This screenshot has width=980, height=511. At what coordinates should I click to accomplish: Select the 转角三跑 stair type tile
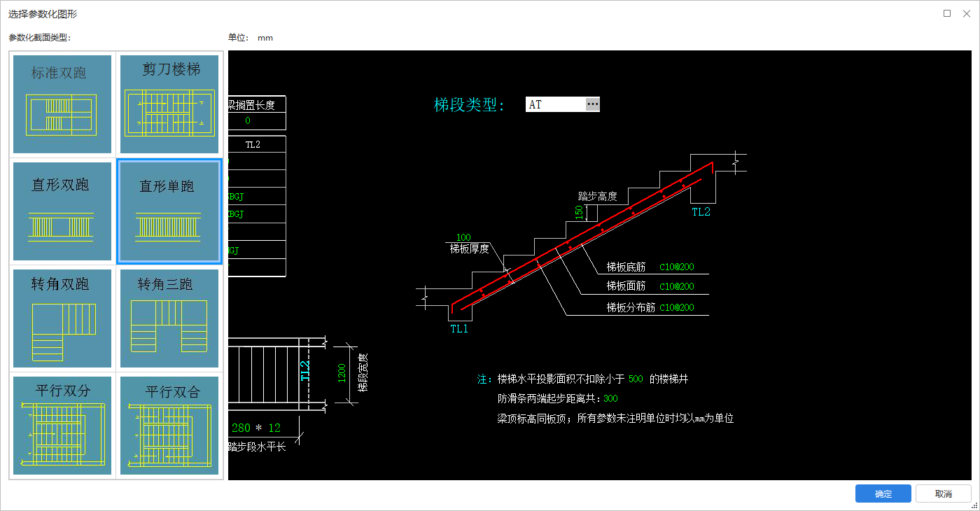[169, 318]
